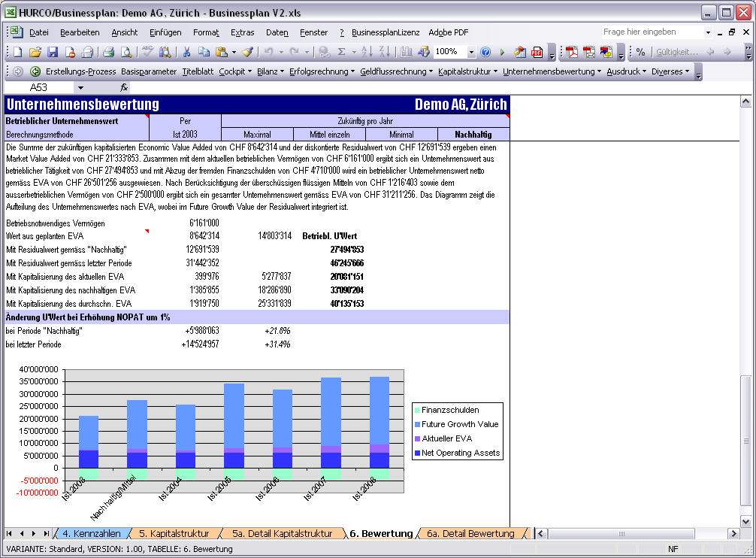Convert to Adobe PDF icon
756x558 pixels.
coord(572,52)
